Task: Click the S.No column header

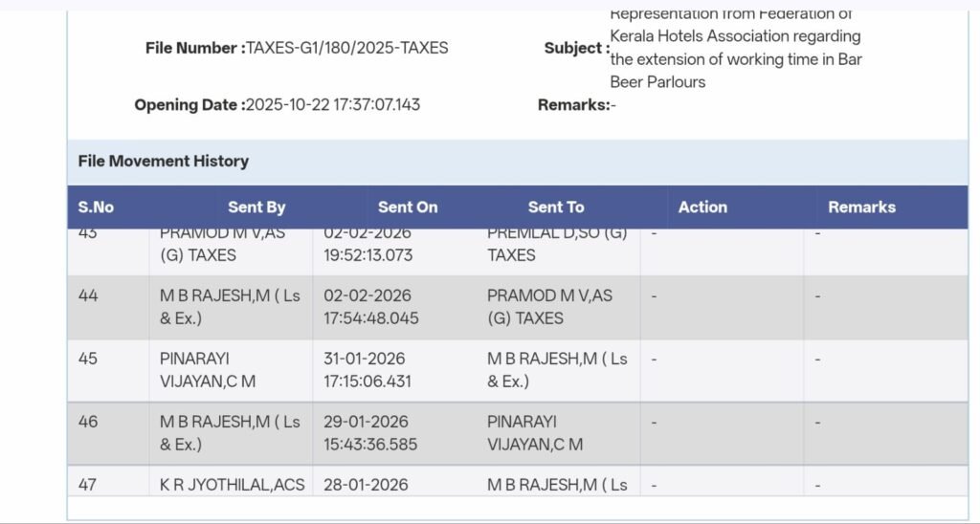Action: click(96, 207)
